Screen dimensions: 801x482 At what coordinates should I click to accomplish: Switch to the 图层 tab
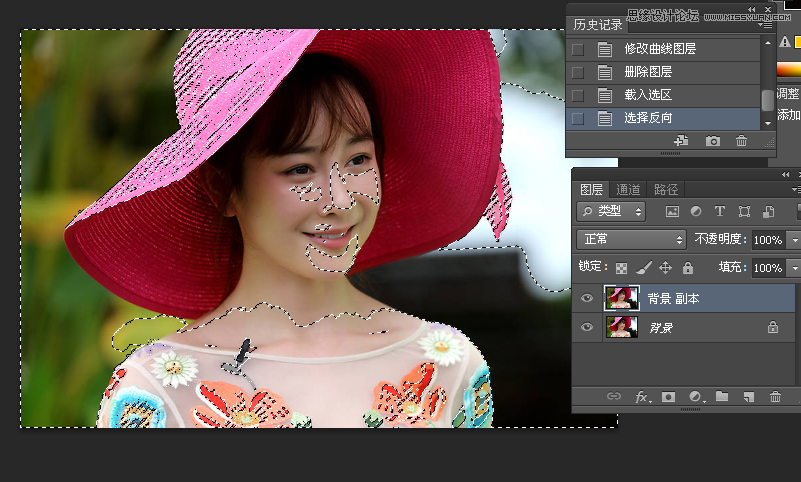592,190
